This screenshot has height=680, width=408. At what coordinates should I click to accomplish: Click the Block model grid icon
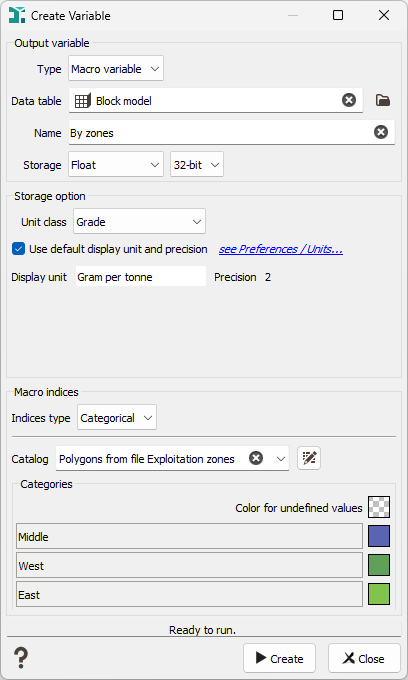82,101
